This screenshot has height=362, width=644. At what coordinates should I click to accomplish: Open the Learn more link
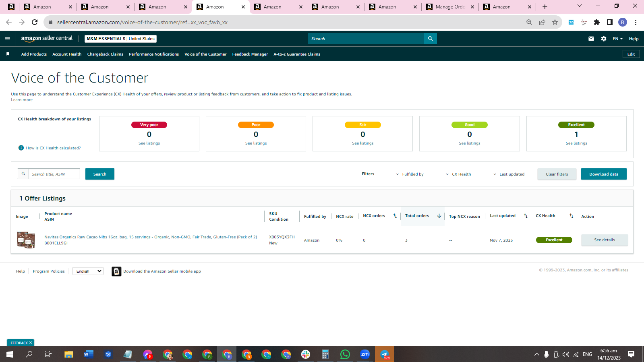tap(22, 100)
